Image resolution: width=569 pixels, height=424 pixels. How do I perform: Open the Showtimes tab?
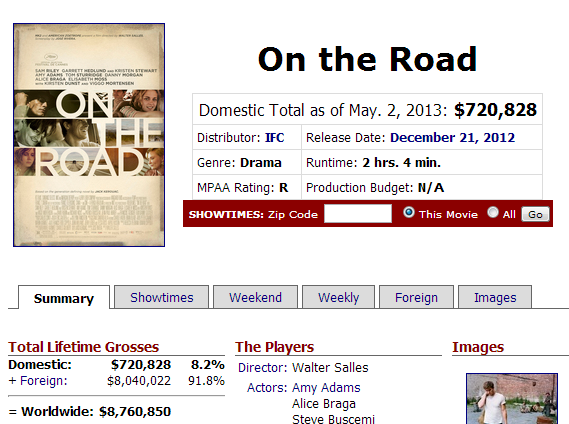pos(161,297)
